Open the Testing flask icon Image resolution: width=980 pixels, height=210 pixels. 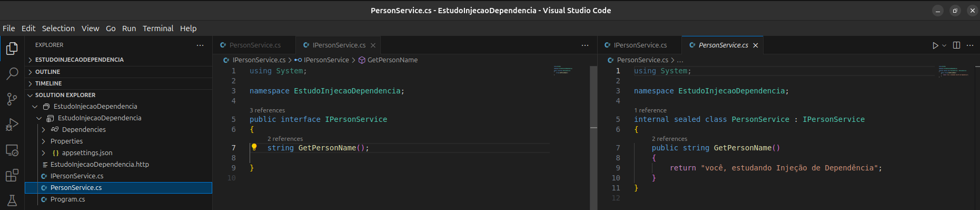tap(12, 201)
